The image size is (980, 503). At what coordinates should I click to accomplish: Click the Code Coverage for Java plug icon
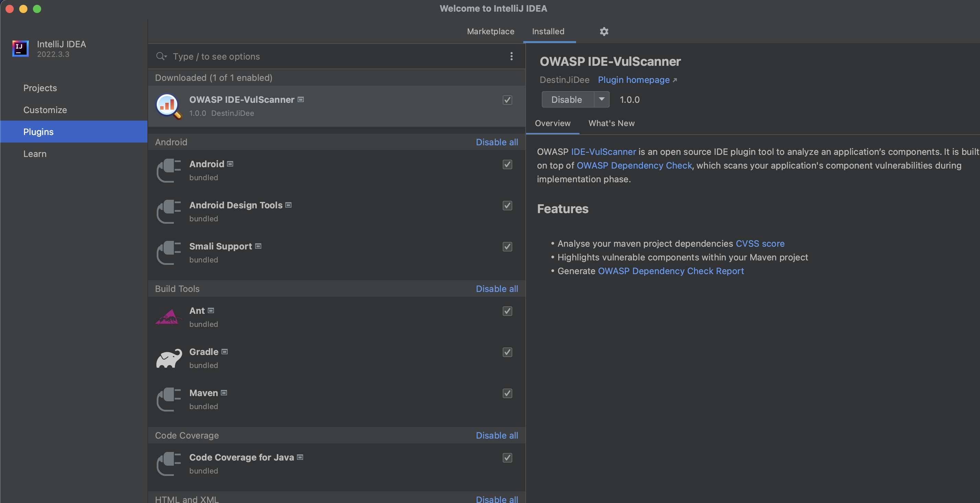[x=168, y=464]
